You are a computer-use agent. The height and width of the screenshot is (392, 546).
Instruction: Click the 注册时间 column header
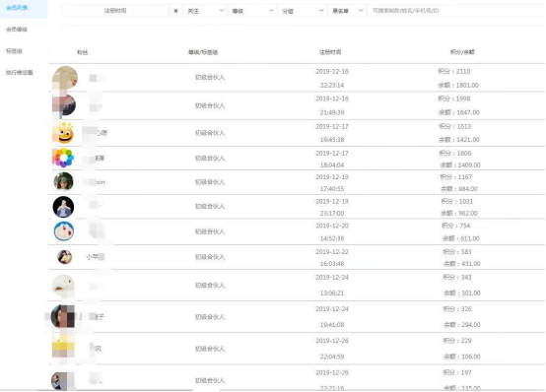click(330, 52)
